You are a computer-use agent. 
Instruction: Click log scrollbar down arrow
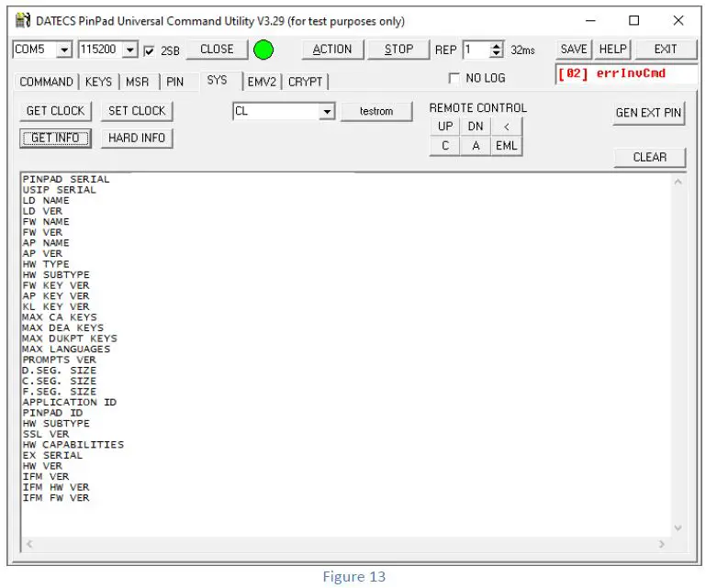[x=678, y=527]
